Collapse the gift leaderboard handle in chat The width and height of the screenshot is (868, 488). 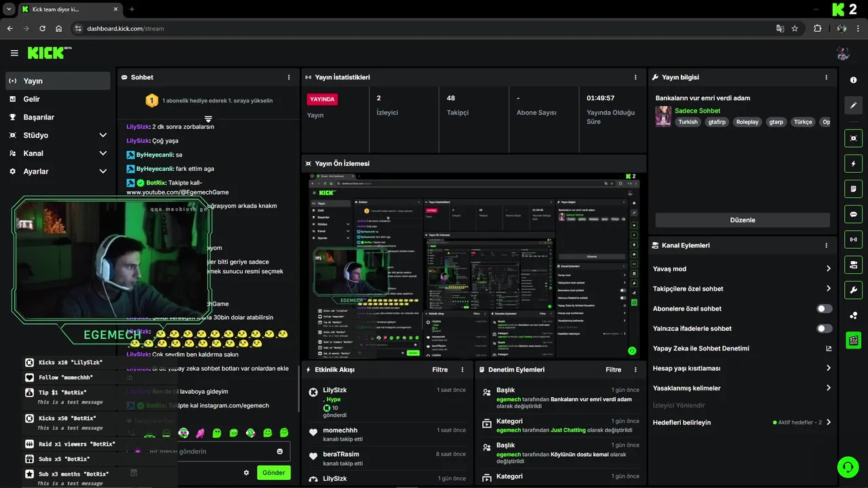[208, 119]
